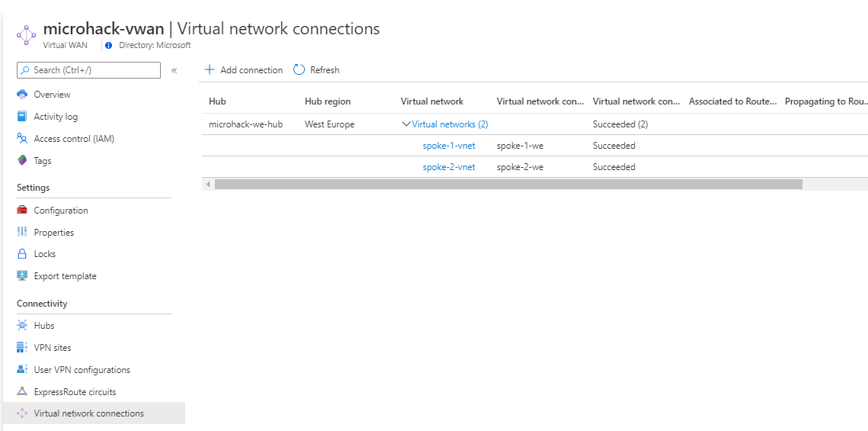
Task: Click the Activity log icon
Action: pyautogui.click(x=22, y=117)
